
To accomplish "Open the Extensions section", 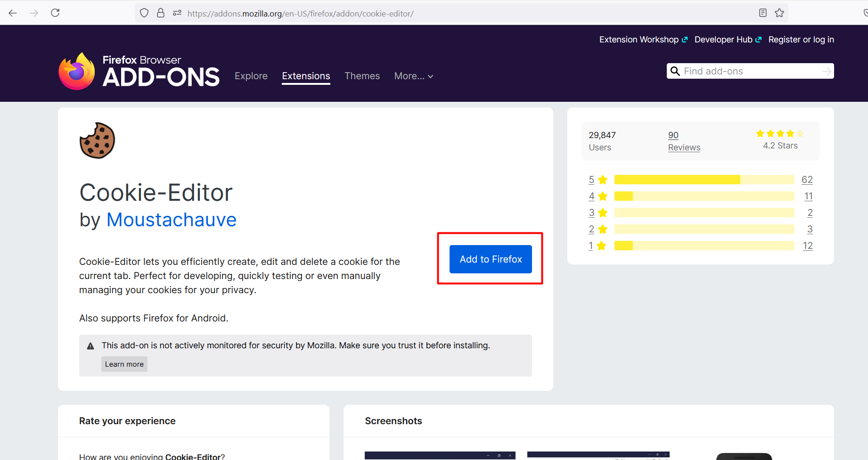I will (x=306, y=76).
